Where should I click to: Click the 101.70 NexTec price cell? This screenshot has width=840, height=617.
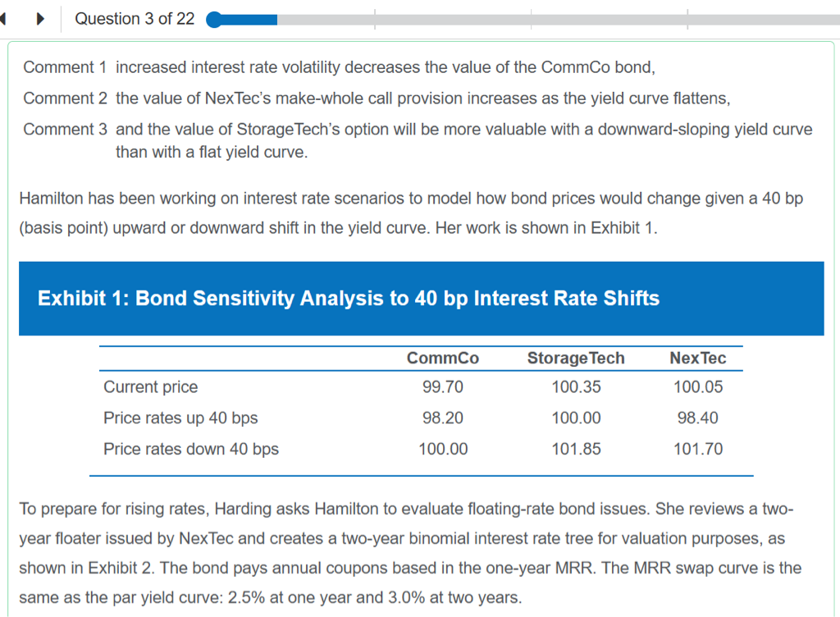pyautogui.click(x=698, y=450)
